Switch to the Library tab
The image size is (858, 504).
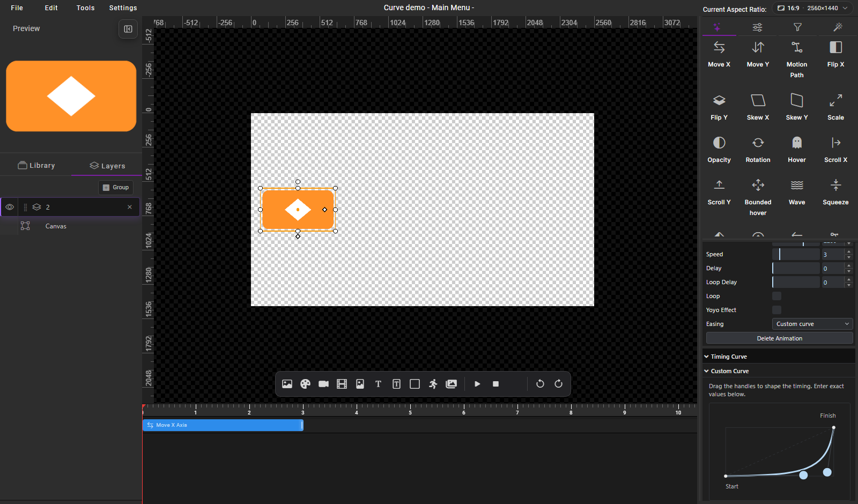36,166
